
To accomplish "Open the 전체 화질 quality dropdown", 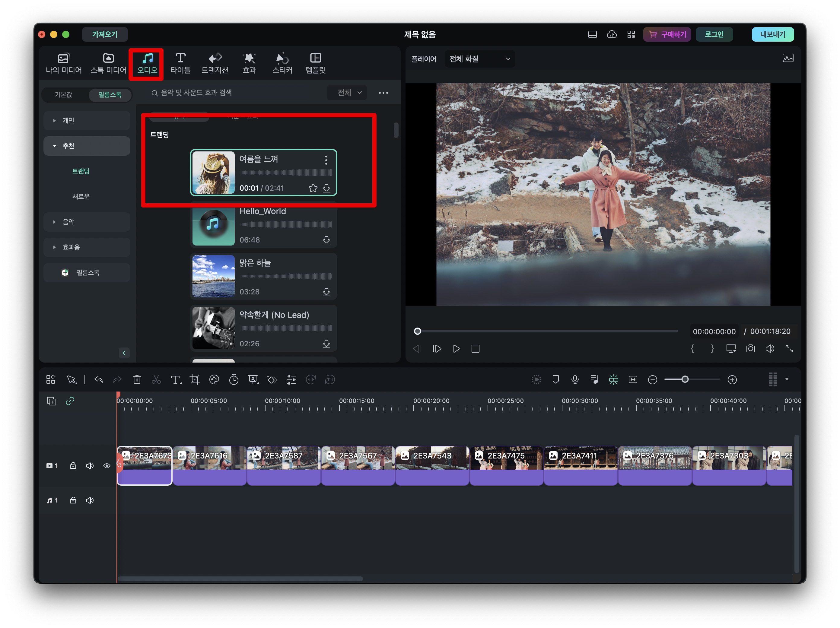I will [x=479, y=59].
